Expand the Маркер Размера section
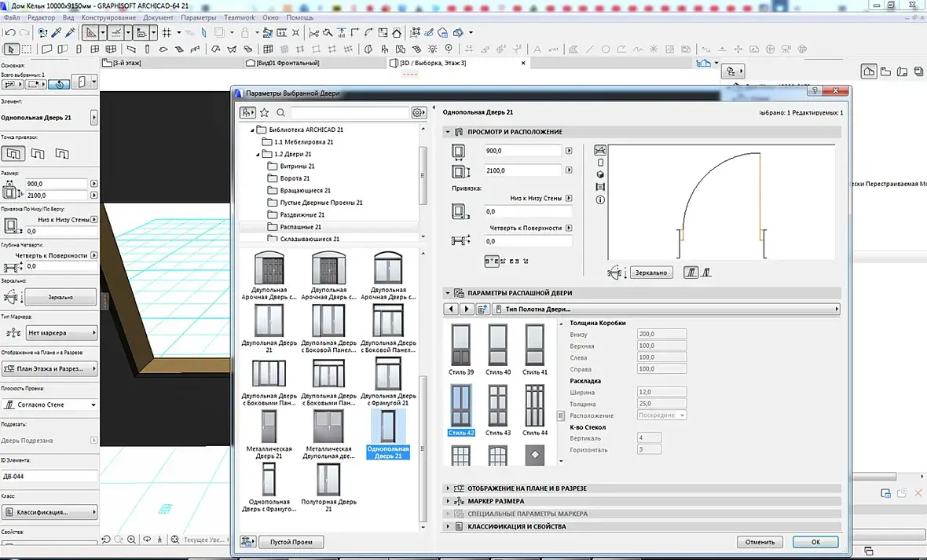The height and width of the screenshot is (560, 927). click(495, 501)
